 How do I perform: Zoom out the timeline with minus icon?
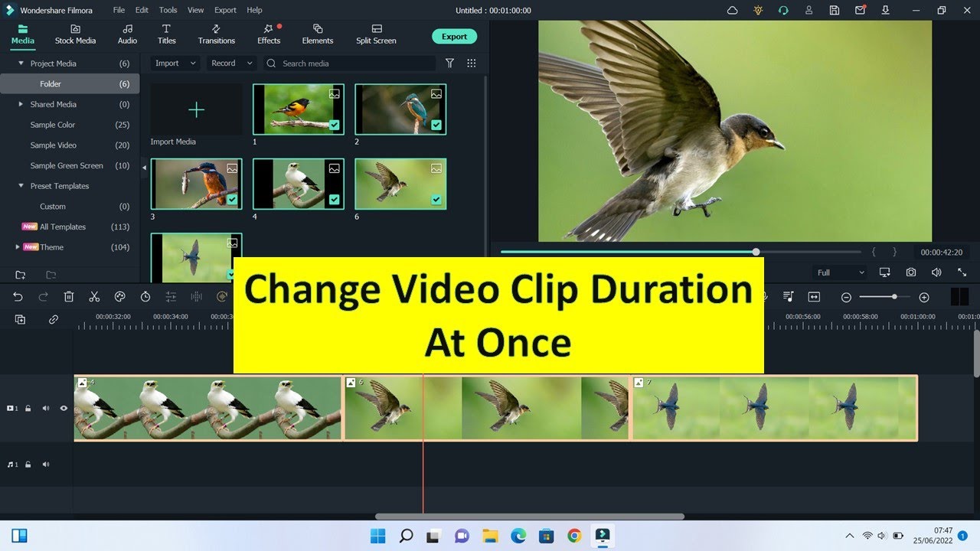(x=846, y=297)
